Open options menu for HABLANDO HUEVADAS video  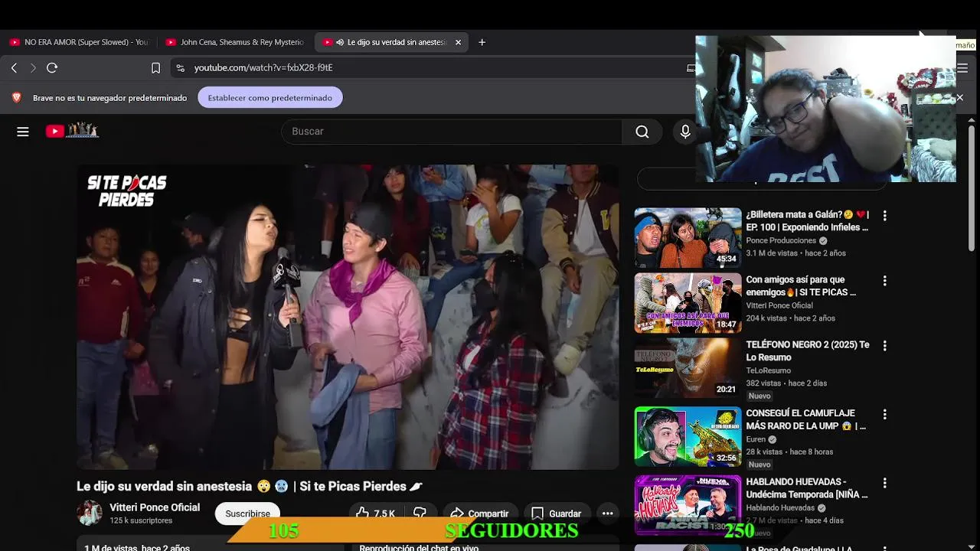click(x=884, y=483)
